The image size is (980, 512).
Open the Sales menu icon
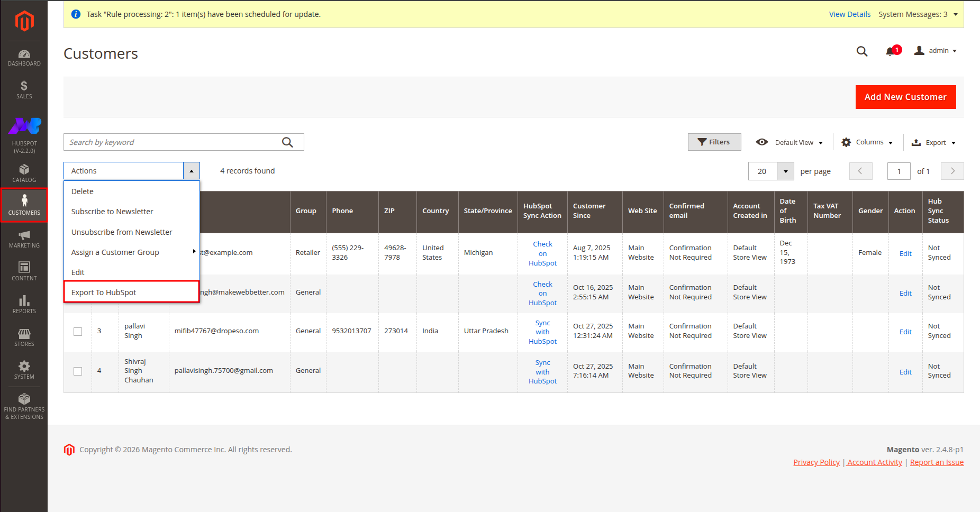tap(24, 89)
